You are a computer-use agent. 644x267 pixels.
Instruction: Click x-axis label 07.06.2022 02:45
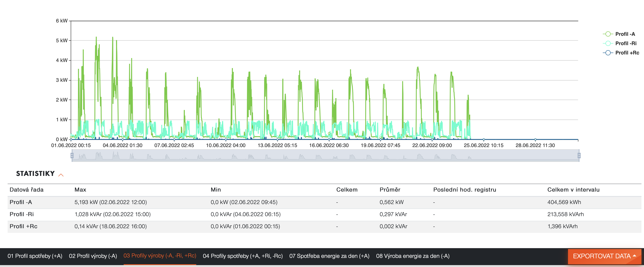(174, 145)
